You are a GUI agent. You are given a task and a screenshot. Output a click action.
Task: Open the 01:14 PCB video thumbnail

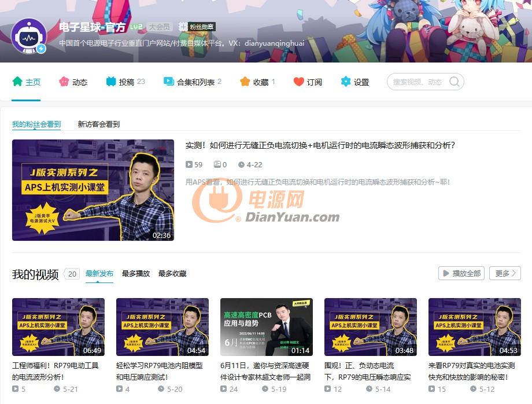(267, 327)
